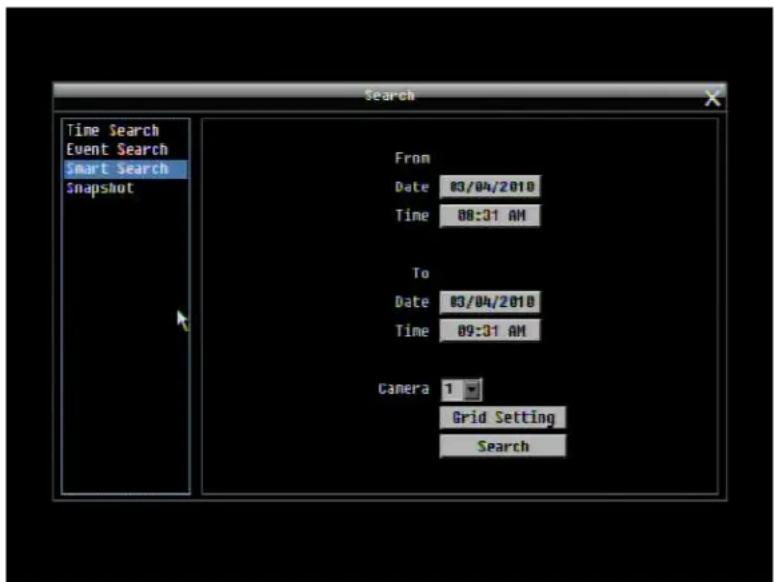Screen dimensions: 774x582
Task: Expand the Camera dropdown arrow
Action: click(472, 389)
